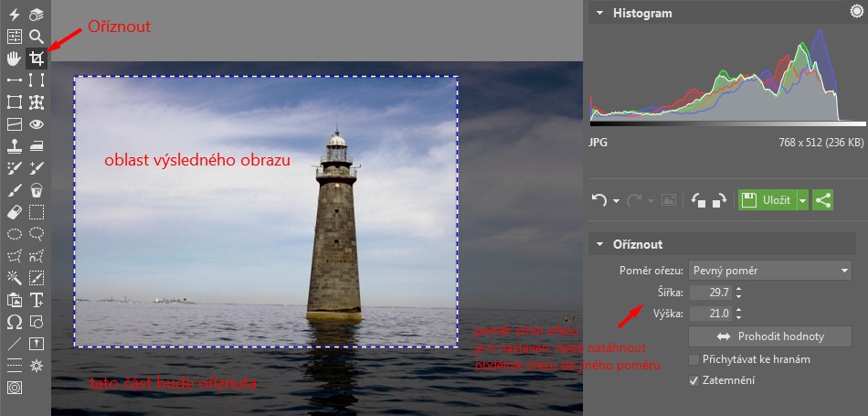This screenshot has width=868, height=416.
Task: Select the Hand pan tool
Action: [x=14, y=59]
